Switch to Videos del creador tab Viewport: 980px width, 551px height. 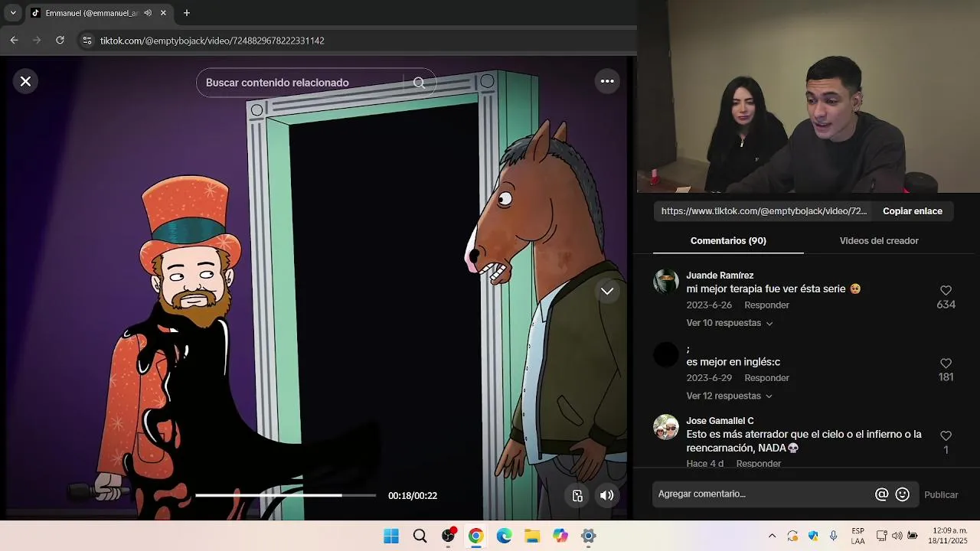pyautogui.click(x=879, y=240)
